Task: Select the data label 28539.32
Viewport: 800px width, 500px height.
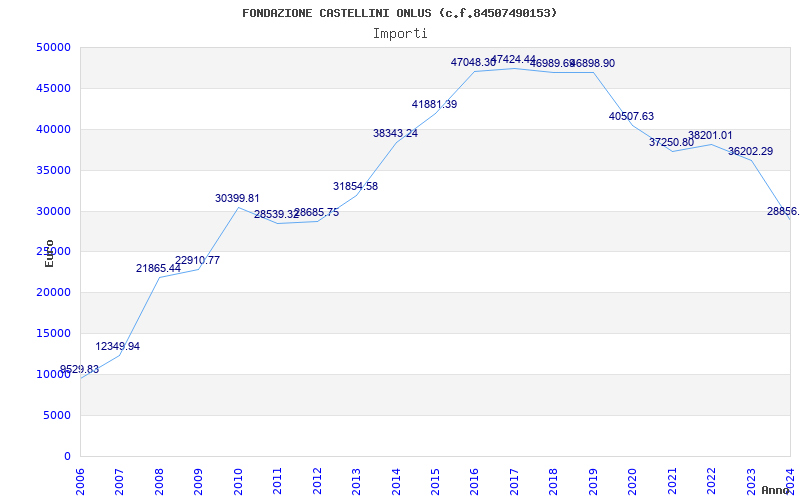Action: tap(277, 214)
